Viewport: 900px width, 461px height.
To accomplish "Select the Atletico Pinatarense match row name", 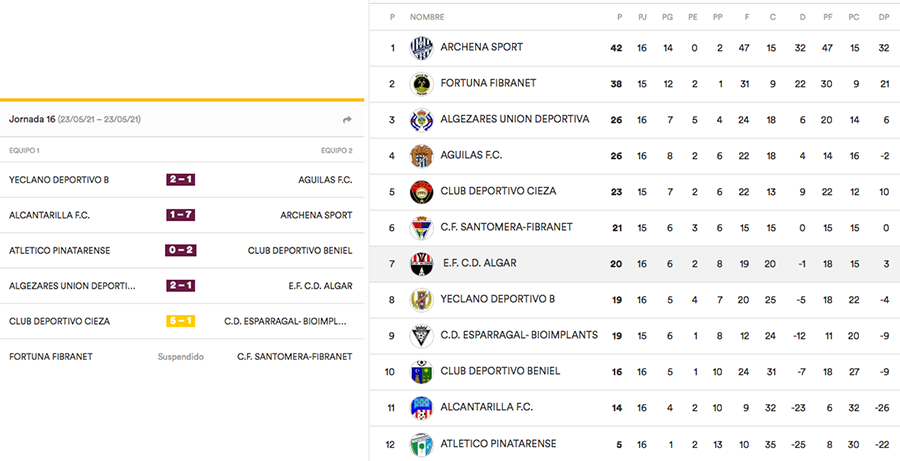I will coord(60,251).
